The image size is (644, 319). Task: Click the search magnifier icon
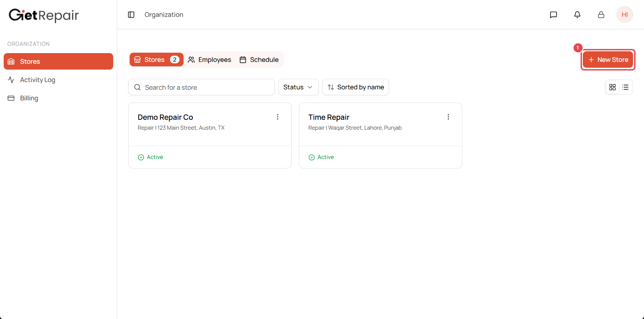pos(137,87)
